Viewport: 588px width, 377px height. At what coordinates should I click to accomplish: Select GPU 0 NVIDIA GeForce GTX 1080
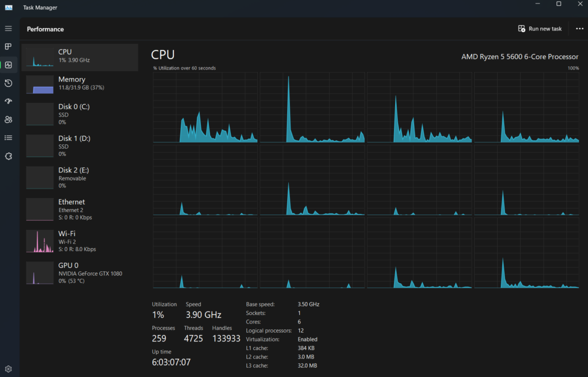80,273
